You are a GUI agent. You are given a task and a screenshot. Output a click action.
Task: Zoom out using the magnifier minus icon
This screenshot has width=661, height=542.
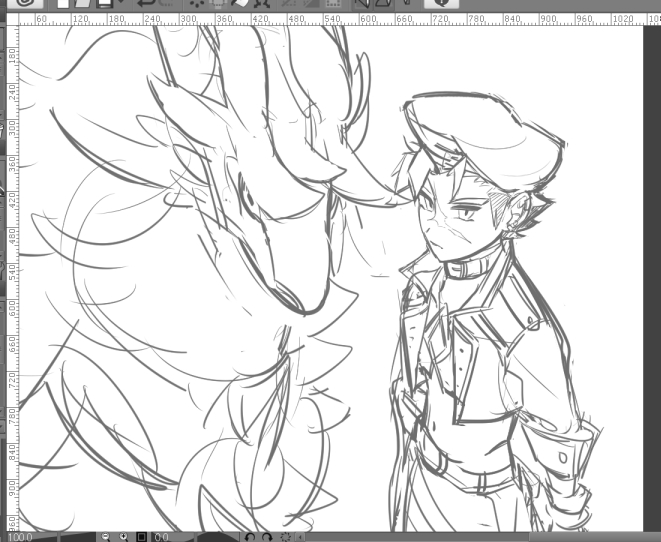105,537
